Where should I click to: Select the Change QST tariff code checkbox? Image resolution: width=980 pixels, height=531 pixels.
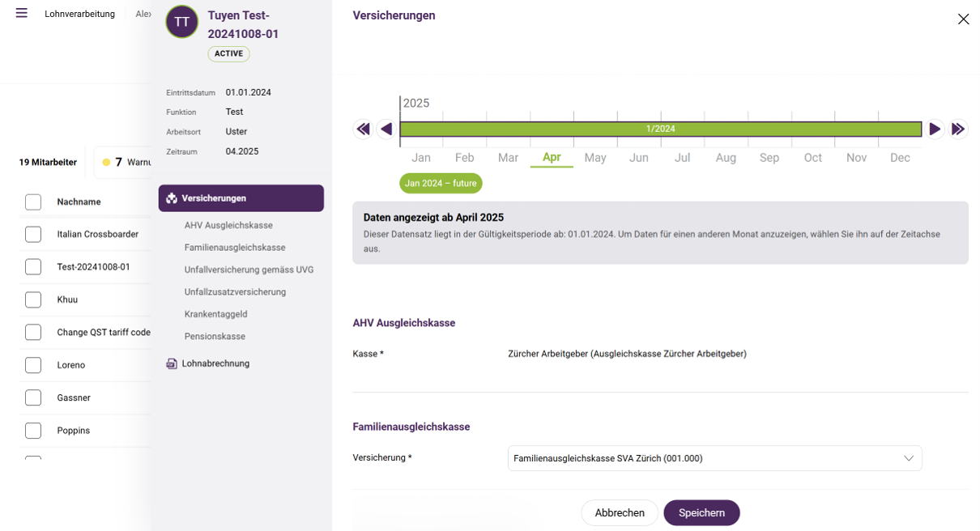[33, 332]
